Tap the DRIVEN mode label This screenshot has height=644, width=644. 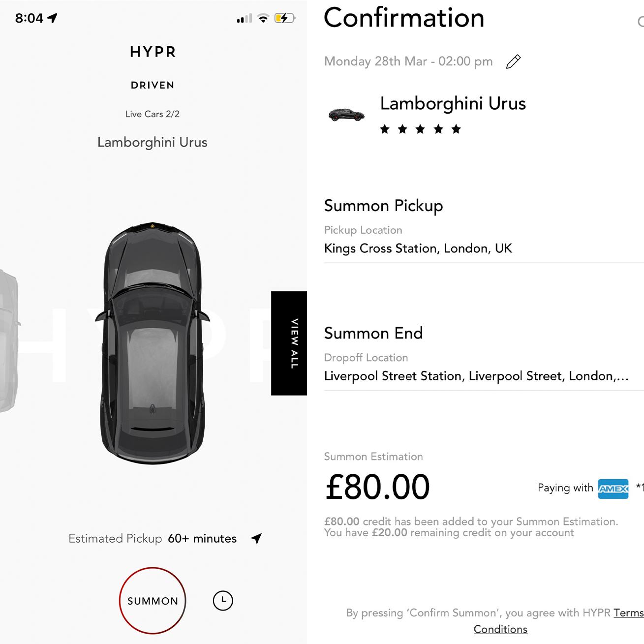pyautogui.click(x=153, y=85)
